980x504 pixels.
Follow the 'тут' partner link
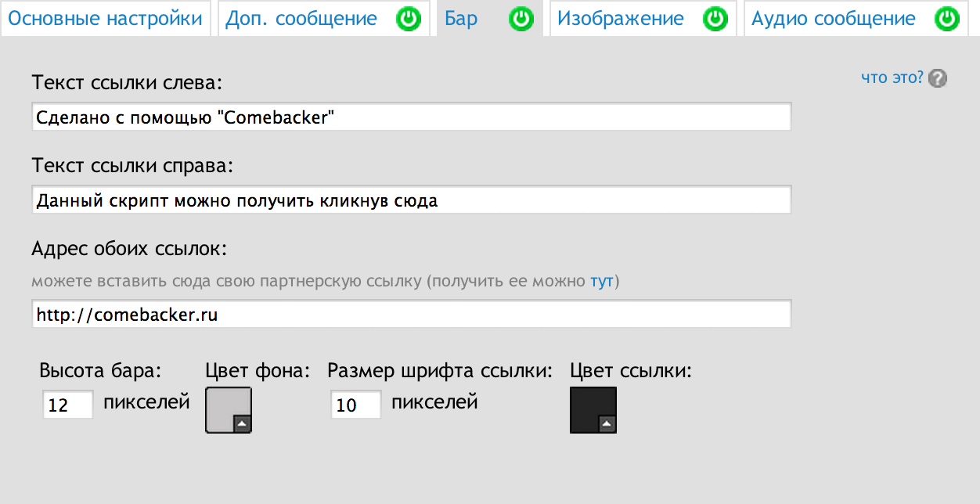click(x=601, y=281)
